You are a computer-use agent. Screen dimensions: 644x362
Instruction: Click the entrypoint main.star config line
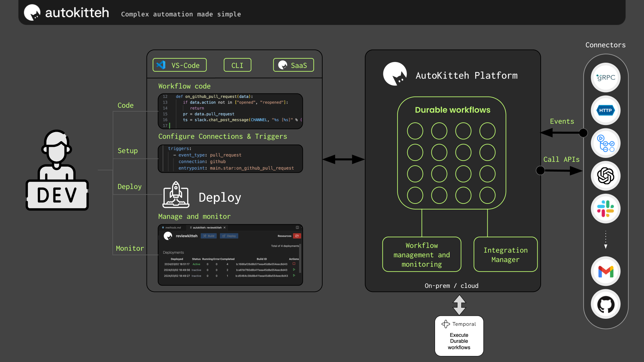236,168
